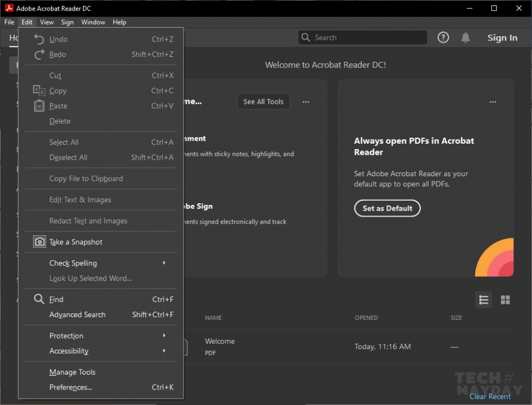Select the Welcome PDF file row

[348, 346]
